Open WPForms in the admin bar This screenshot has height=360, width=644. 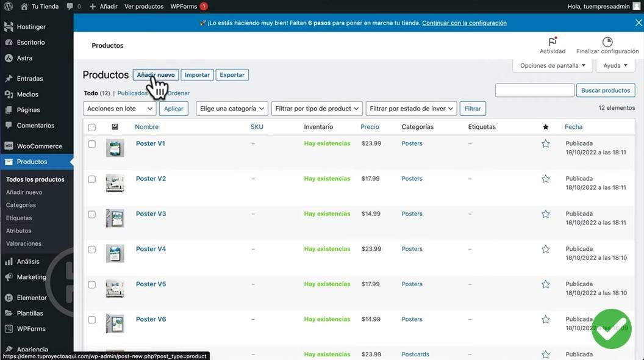coord(189,6)
